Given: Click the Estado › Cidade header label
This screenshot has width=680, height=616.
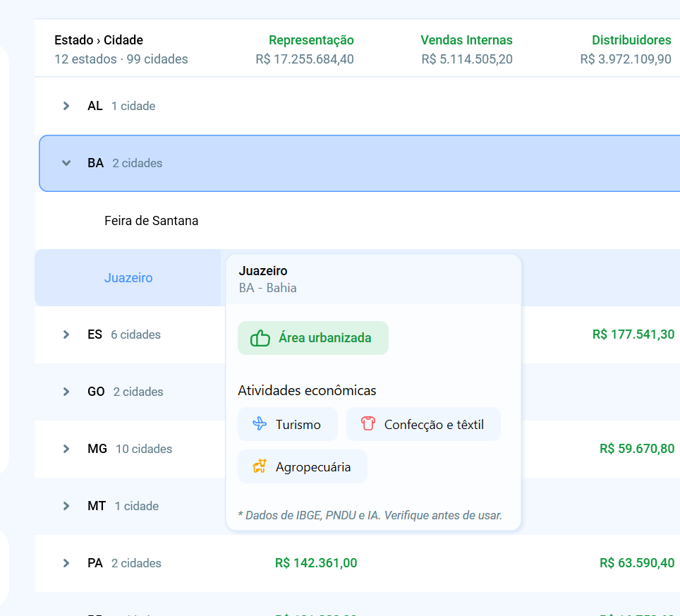Looking at the screenshot, I should click(99, 40).
